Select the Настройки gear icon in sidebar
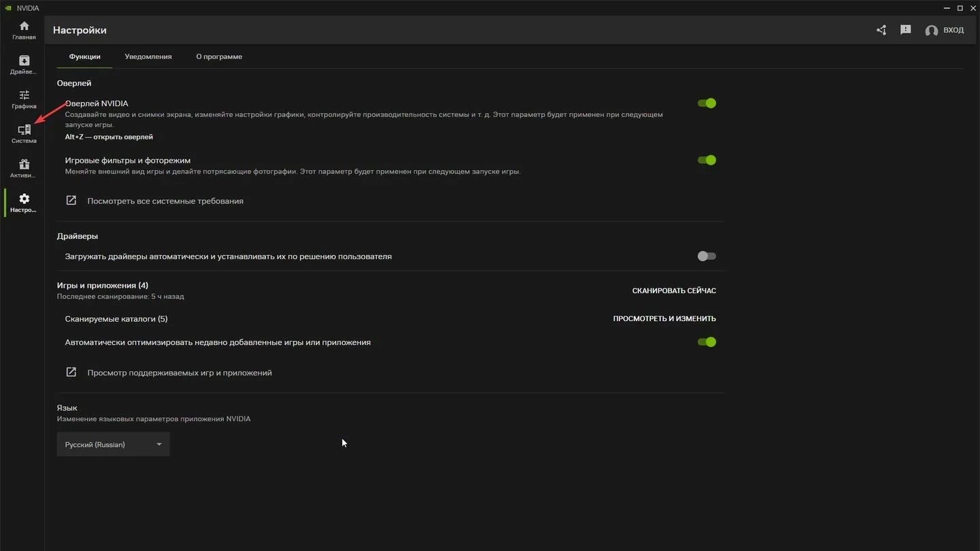The width and height of the screenshot is (980, 551). pyautogui.click(x=24, y=199)
